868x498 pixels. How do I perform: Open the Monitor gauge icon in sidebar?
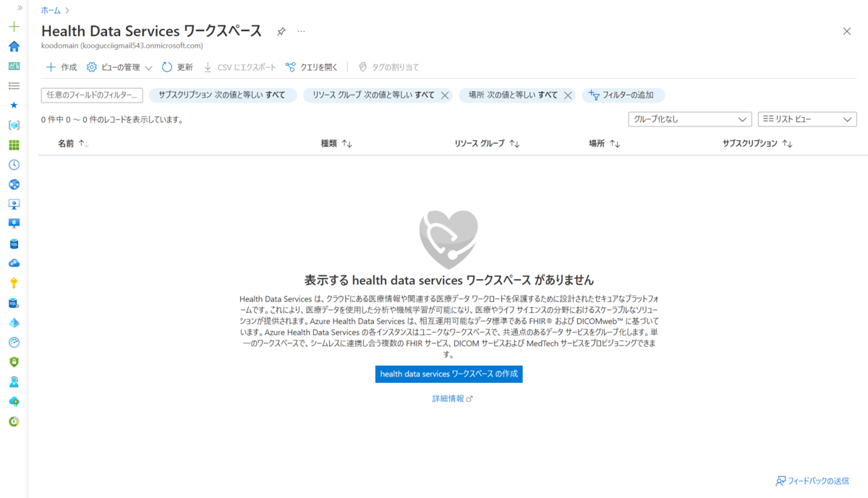(x=14, y=342)
